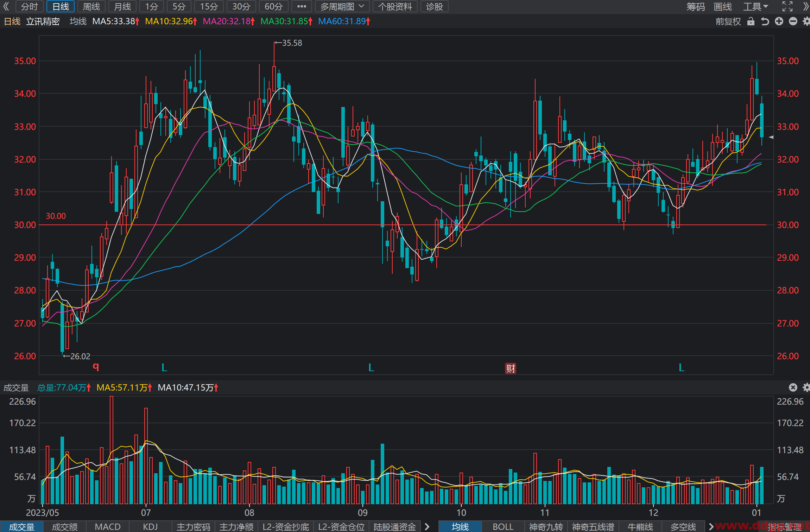Enter fullscreen with the expand arrows icon
810x532 pixels.
click(787, 6)
